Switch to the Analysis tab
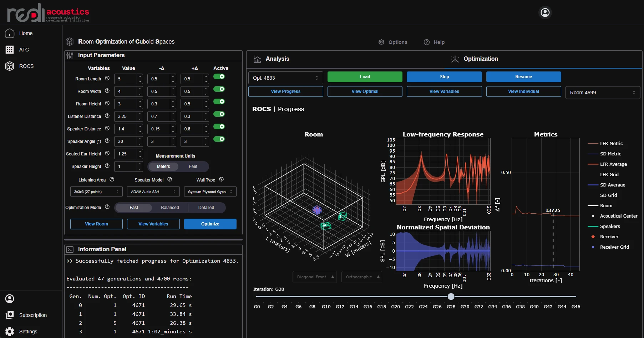This screenshot has width=644, height=338. tap(277, 59)
